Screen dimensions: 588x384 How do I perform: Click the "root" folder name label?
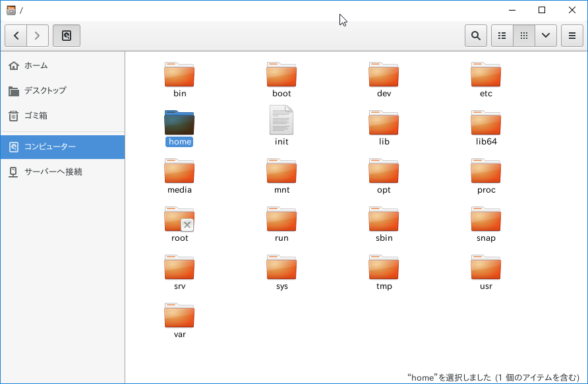(179, 238)
